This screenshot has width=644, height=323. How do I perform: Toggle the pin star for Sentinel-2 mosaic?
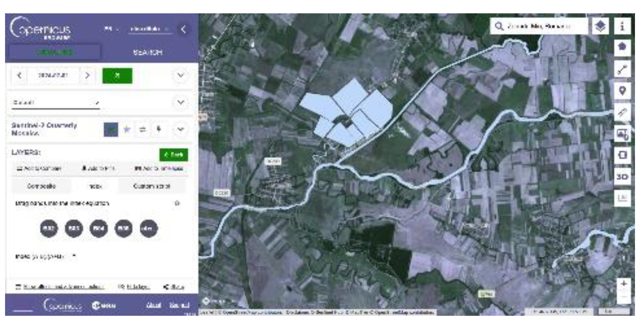pos(126,129)
